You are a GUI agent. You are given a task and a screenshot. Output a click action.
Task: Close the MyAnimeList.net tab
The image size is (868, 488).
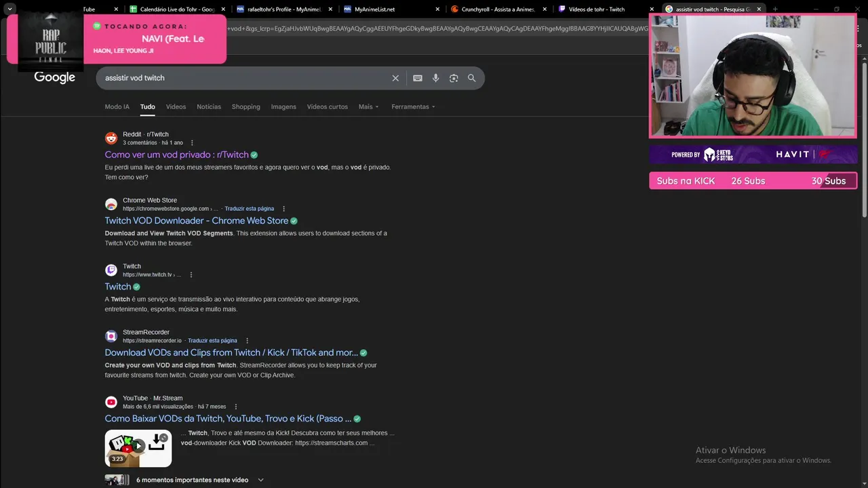[x=437, y=9]
